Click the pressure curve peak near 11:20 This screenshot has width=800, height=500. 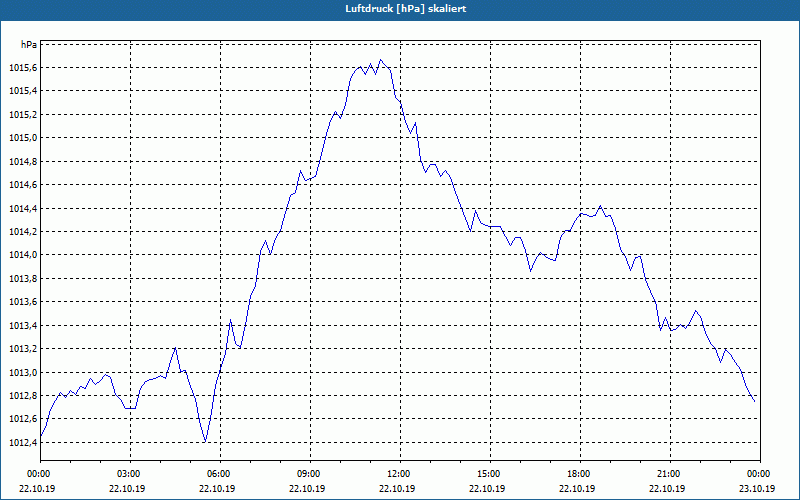click(380, 60)
